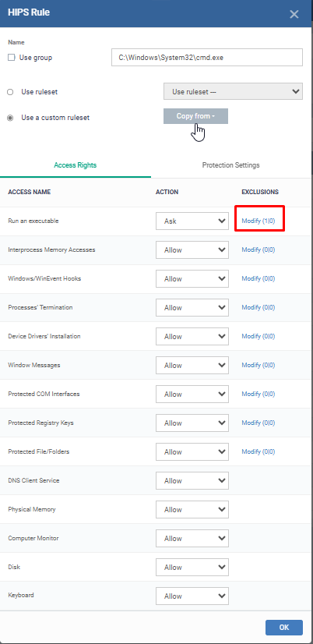Modify exclusions for Protected Registry Keys
The width and height of the screenshot is (313, 644).
[x=258, y=423]
